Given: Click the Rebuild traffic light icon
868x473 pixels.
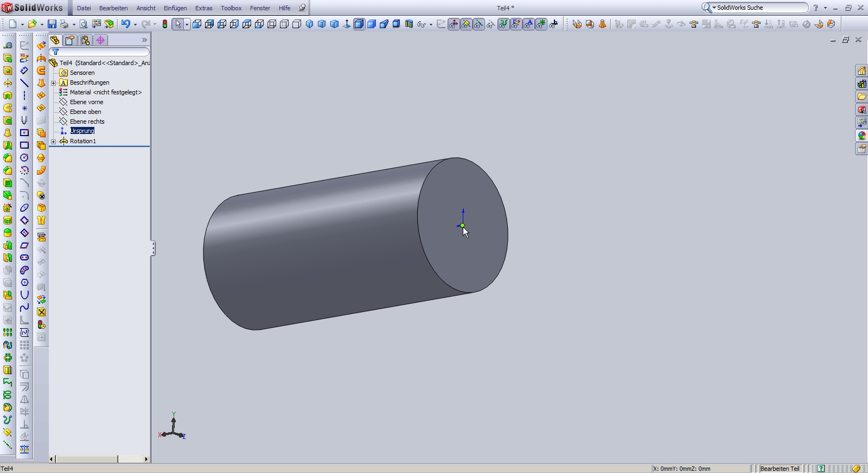Looking at the screenshot, I should pos(165,24).
